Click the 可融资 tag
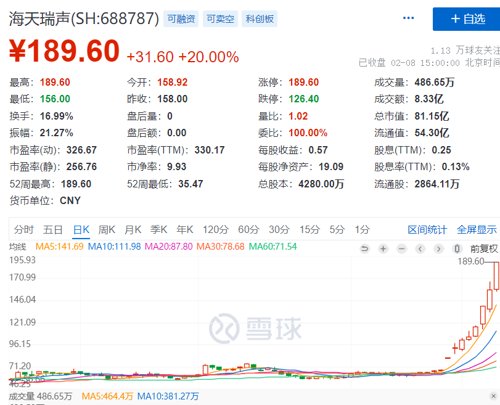 [181, 19]
